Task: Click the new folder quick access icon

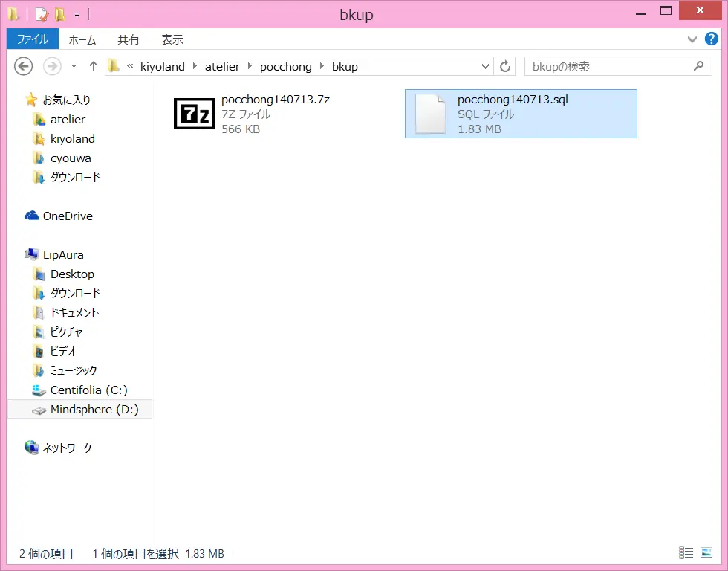Action: 60,14
